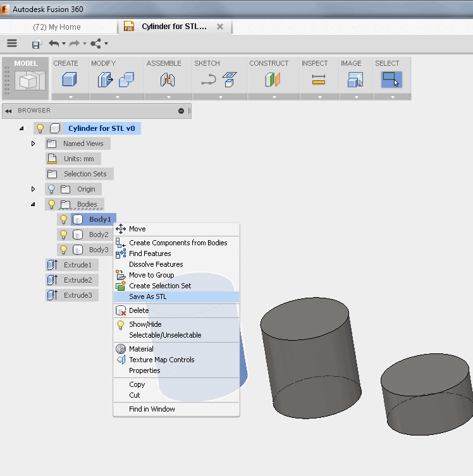Screen dimensions: 473x476
Task: Open the IMAGE render icon
Action: coord(355,80)
